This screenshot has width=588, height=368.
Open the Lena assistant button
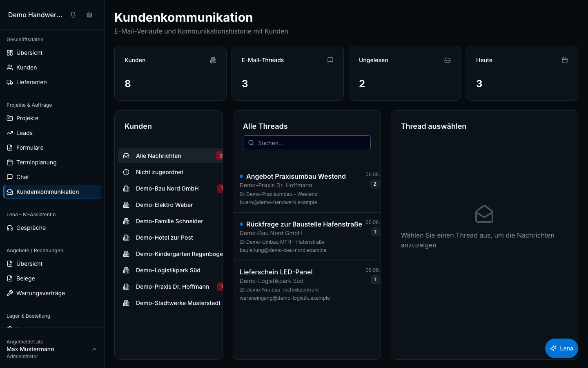click(561, 348)
